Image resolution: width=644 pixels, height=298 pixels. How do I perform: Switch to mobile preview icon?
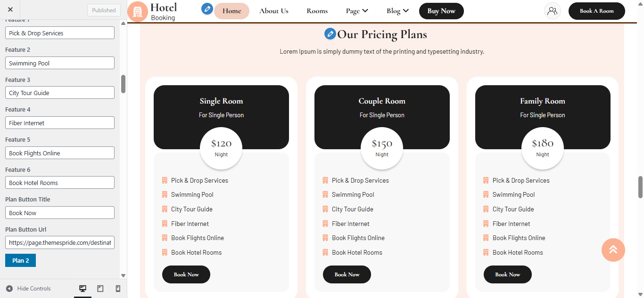(x=118, y=289)
